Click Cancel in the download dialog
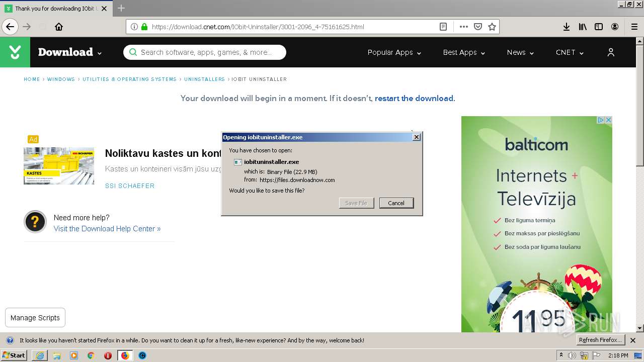This screenshot has height=362, width=644. (396, 203)
